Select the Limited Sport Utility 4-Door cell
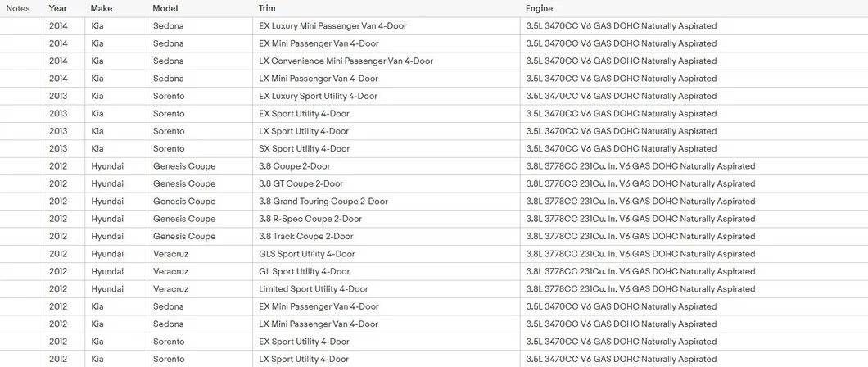This screenshot has height=367, width=868. pyautogui.click(x=313, y=289)
